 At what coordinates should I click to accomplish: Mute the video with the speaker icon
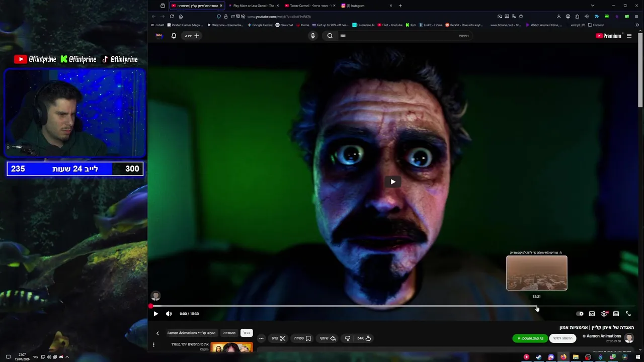click(169, 314)
